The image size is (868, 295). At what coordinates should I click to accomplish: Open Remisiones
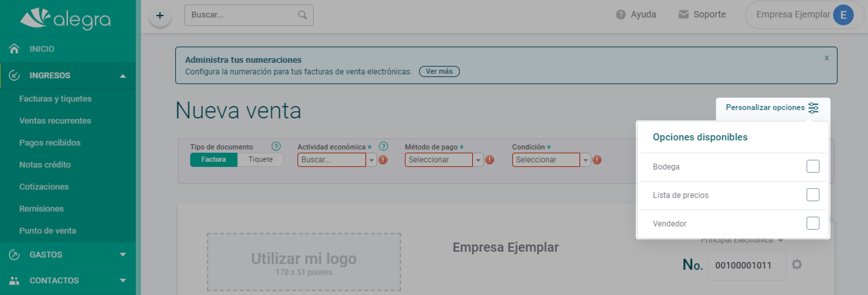pyautogui.click(x=41, y=209)
